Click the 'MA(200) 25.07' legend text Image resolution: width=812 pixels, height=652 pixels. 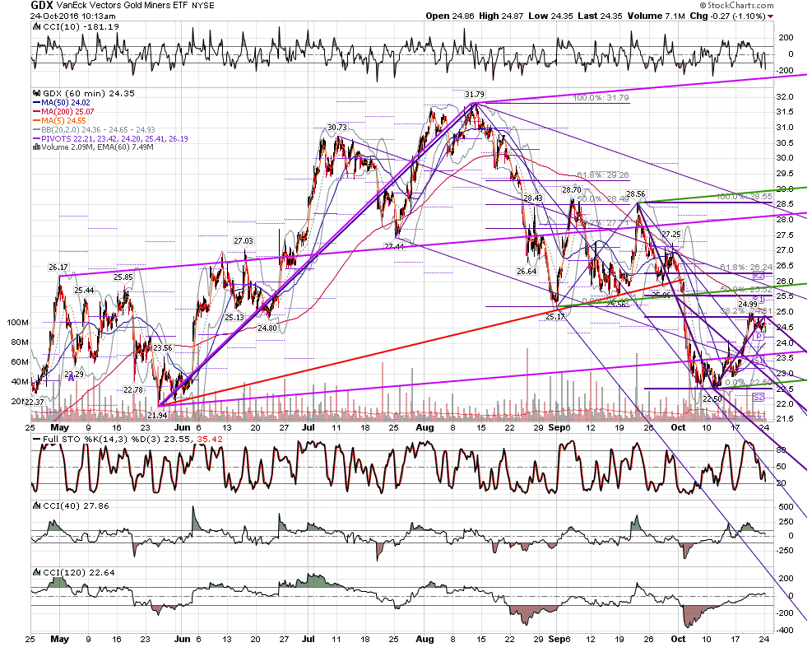click(x=67, y=111)
